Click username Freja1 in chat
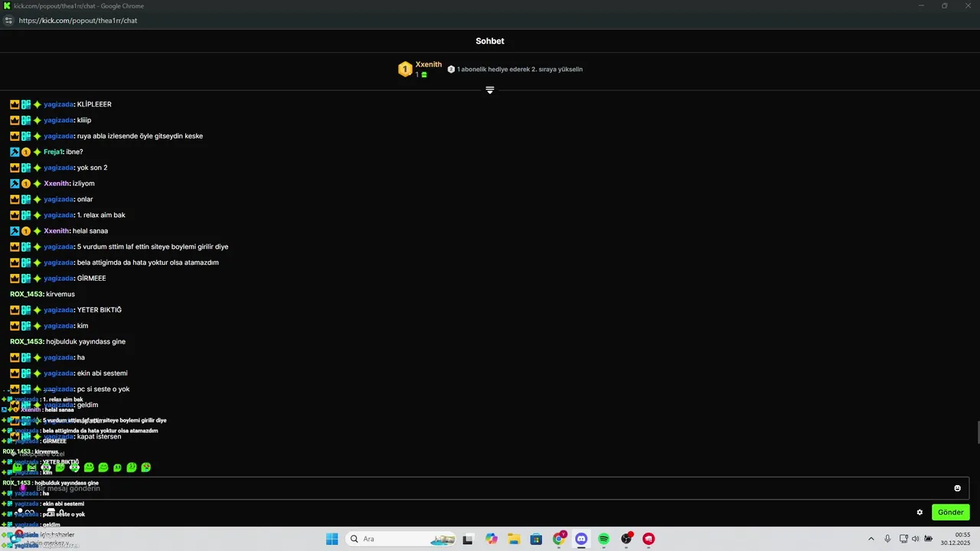Image resolution: width=980 pixels, height=551 pixels. [x=53, y=152]
